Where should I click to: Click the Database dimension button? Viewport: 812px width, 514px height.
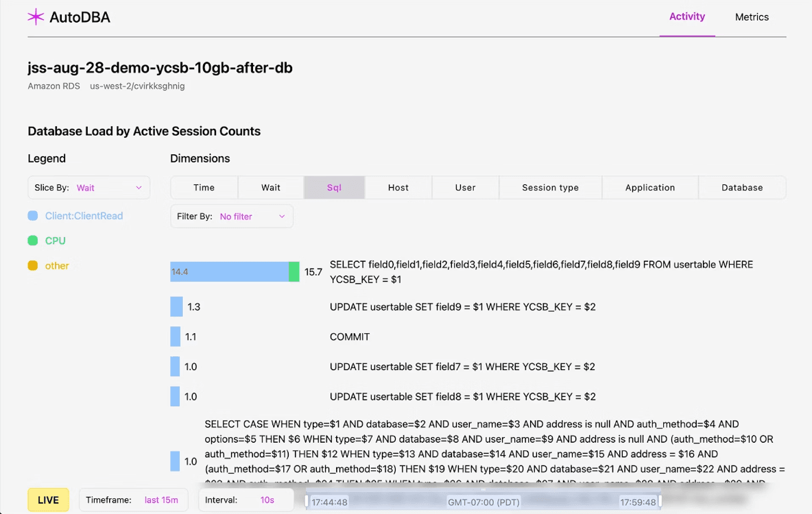point(742,188)
